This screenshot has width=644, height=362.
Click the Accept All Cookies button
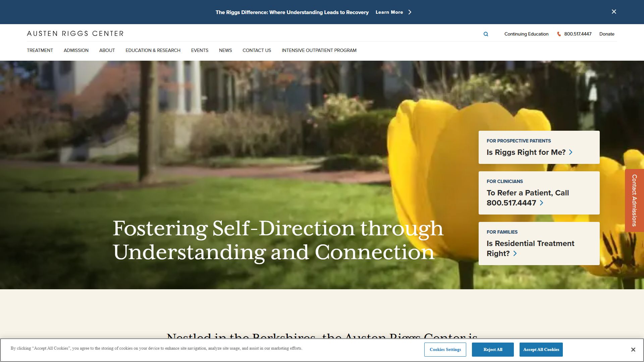541,350
